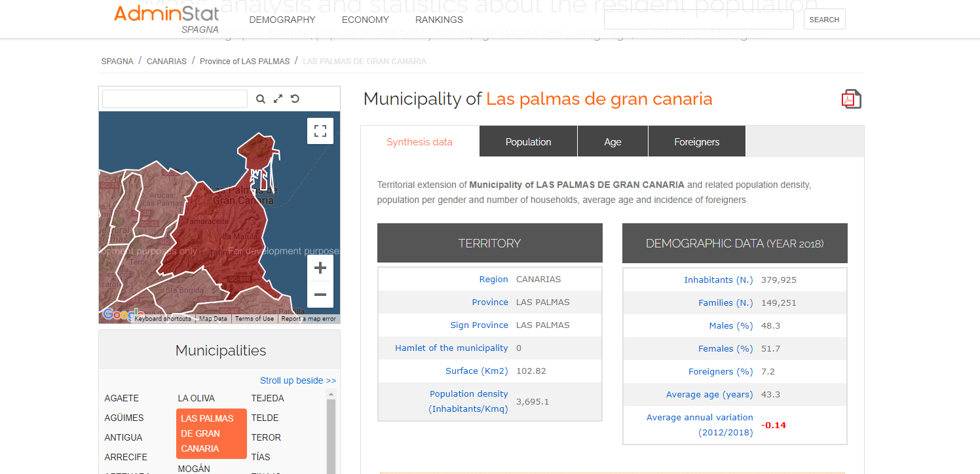Toggle fullscreen map view button

[x=320, y=131]
